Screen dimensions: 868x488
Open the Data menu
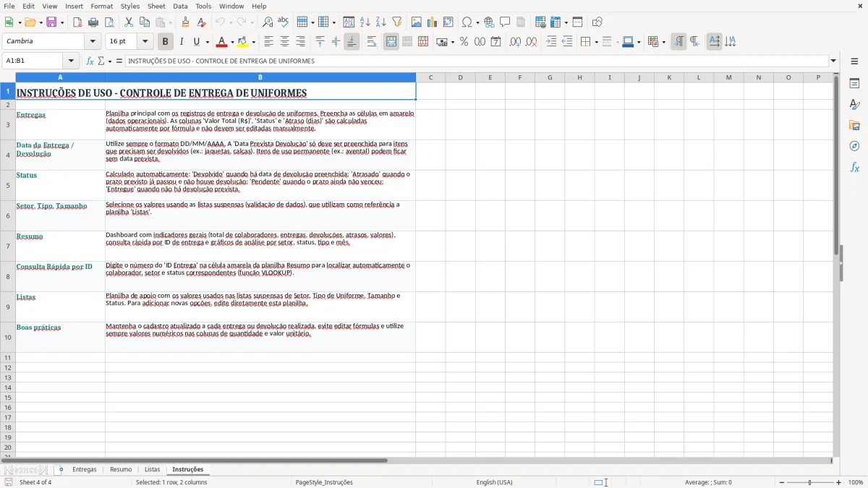180,6
